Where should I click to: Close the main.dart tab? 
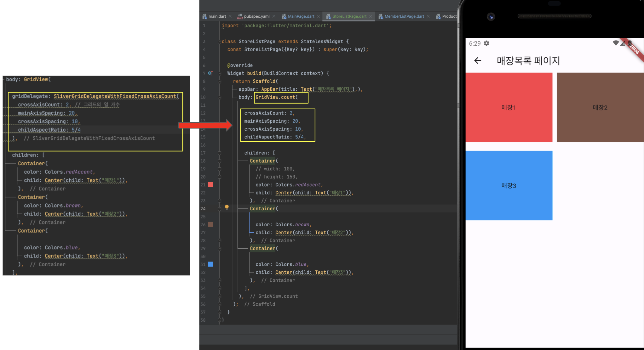tap(230, 16)
